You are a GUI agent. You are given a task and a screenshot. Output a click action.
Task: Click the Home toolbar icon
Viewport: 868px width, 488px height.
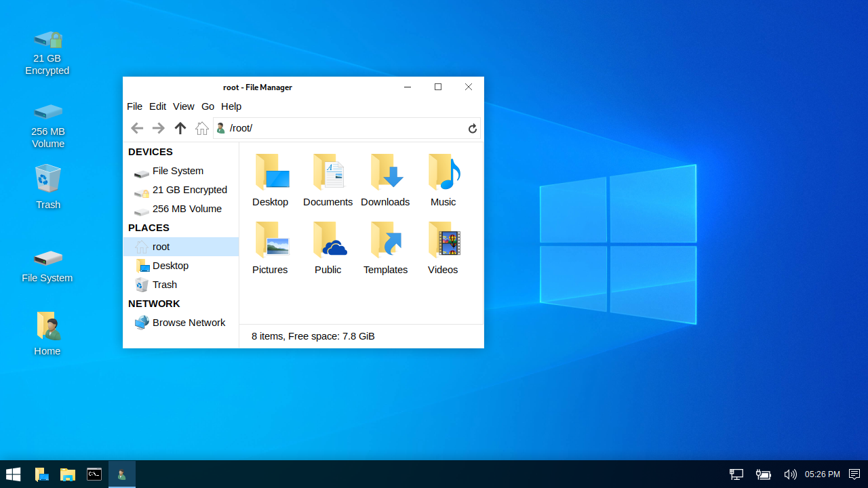[x=201, y=128]
